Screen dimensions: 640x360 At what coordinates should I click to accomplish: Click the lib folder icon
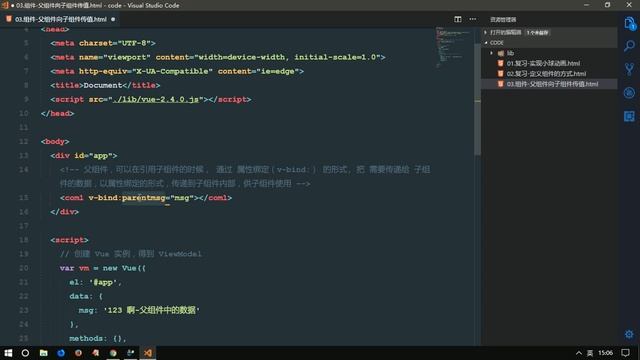[501, 53]
